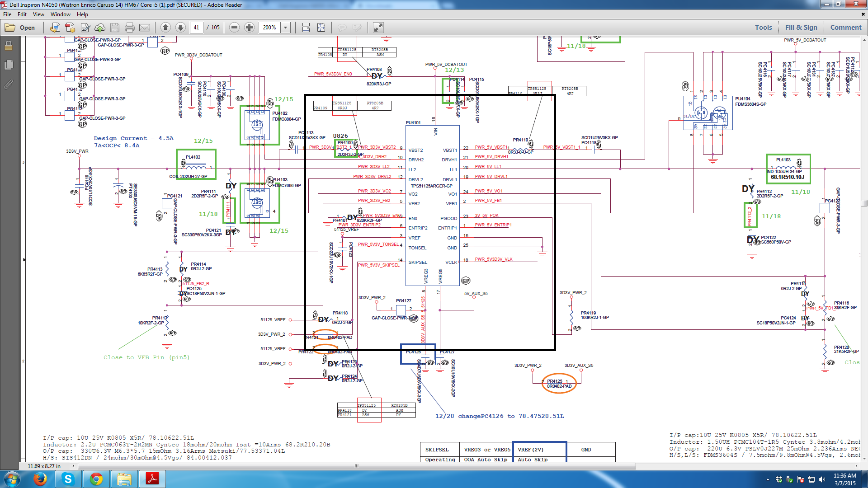Click the zoom in plus button
The height and width of the screenshot is (488, 868).
coord(249,28)
